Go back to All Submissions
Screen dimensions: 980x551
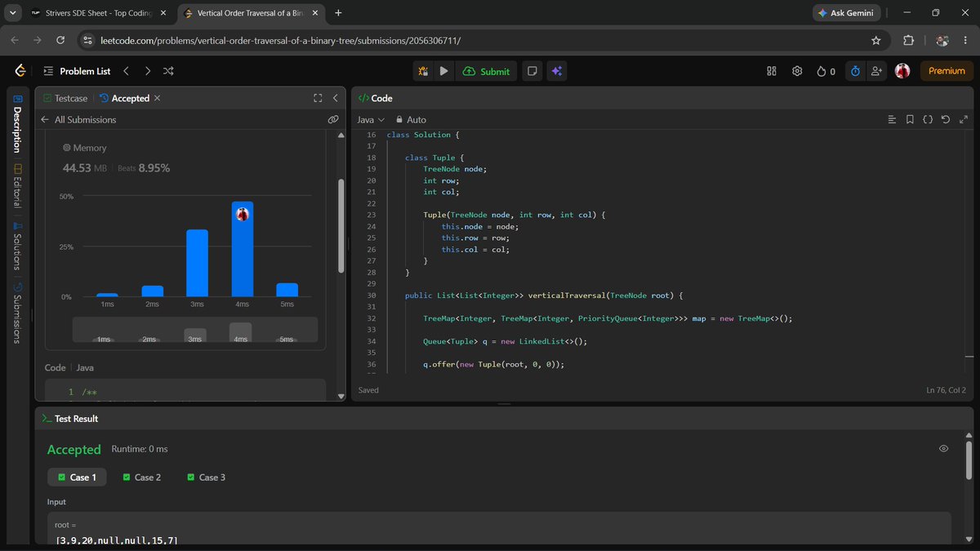coord(78,119)
